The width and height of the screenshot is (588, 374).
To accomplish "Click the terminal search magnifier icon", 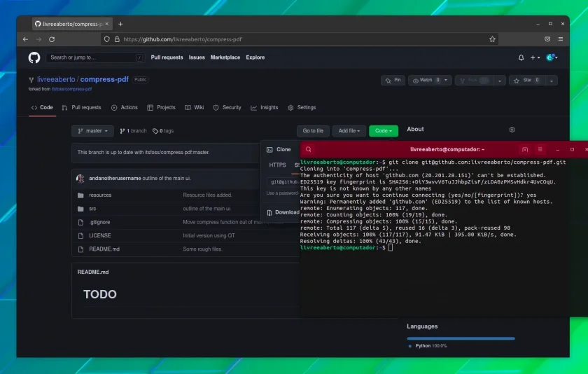I will click(308, 149).
